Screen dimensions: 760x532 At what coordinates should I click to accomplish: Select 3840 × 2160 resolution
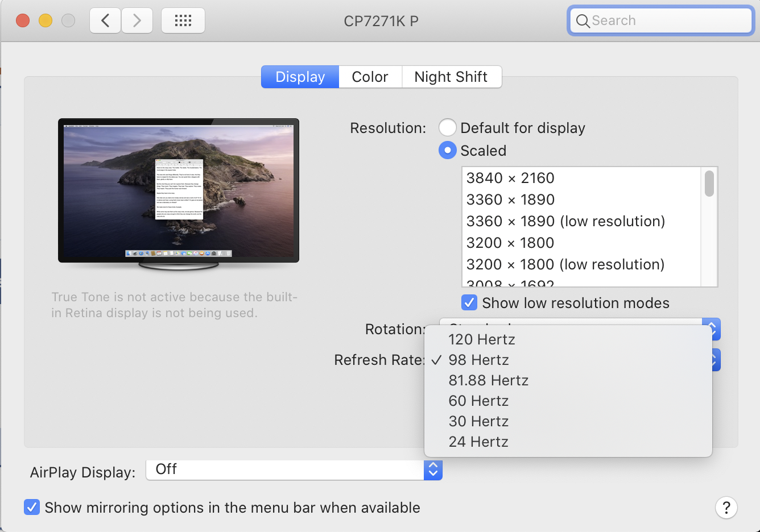tap(582, 178)
